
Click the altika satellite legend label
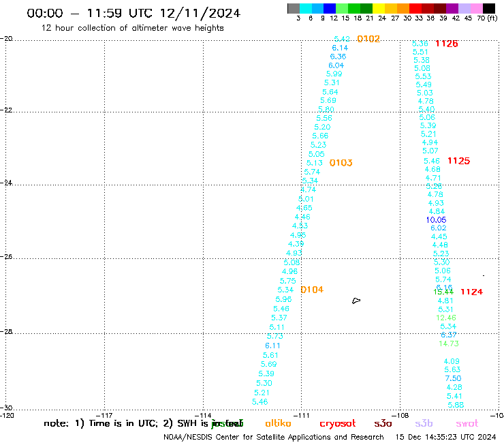[278, 423]
